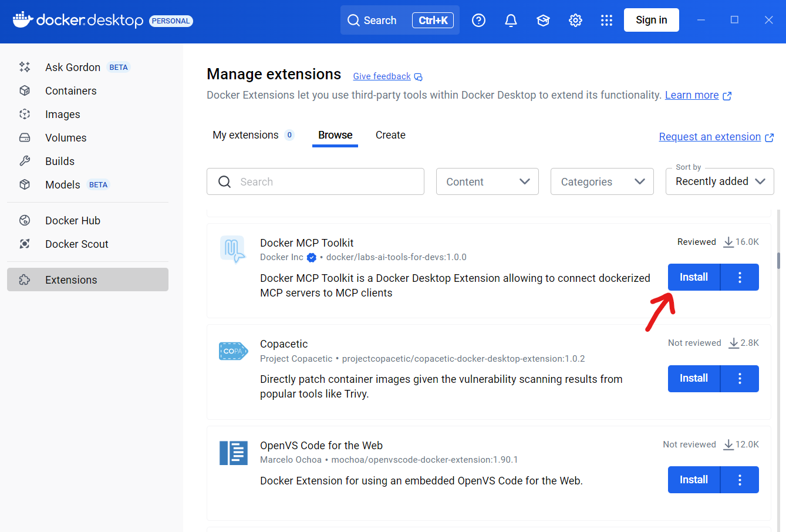Open the Categories filter dropdown
The height and width of the screenshot is (532, 786).
[x=602, y=181]
